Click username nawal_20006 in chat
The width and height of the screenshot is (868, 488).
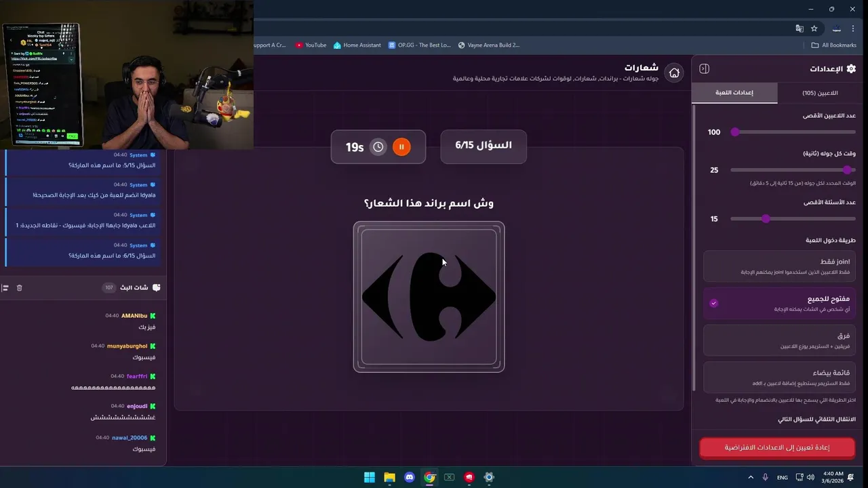click(130, 438)
